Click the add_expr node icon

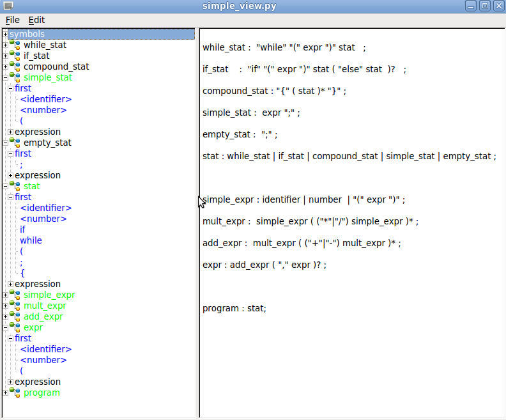(x=15, y=317)
